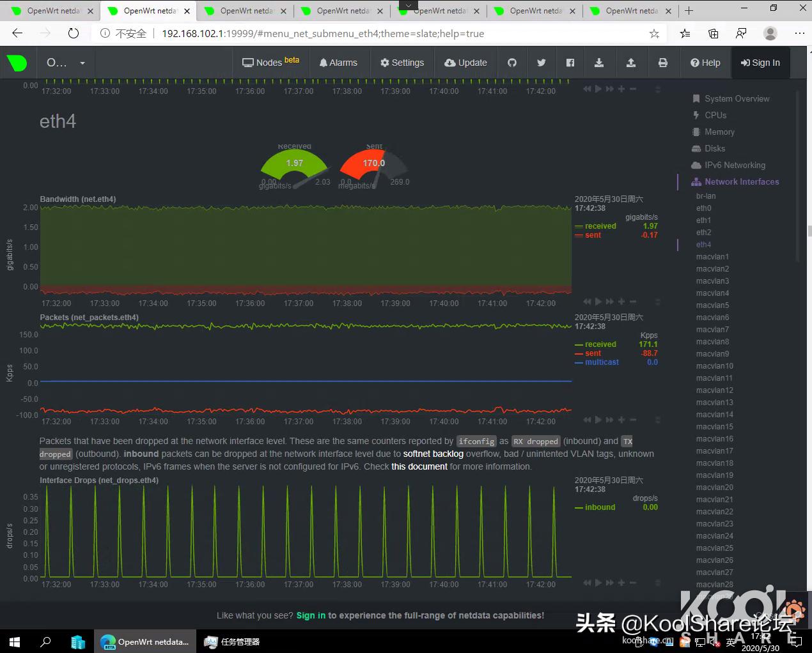Click the GitHub icon in navbar
The image size is (812, 653).
(x=512, y=63)
